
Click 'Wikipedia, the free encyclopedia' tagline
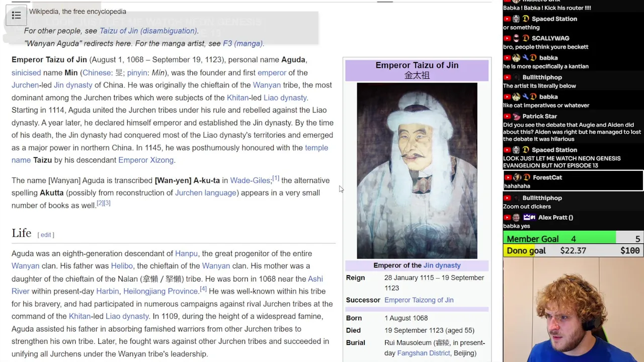(x=77, y=12)
